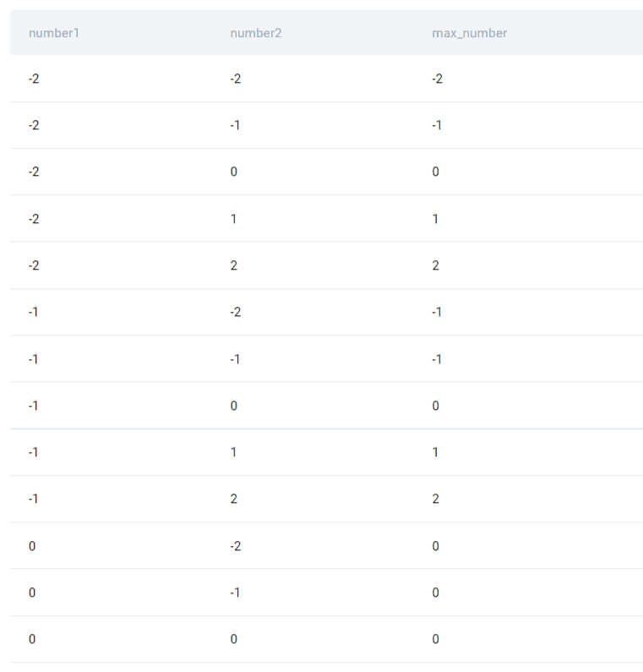Viewport: 643px width, 672px height.
Task: Click the number2 column header
Action: coord(255,33)
